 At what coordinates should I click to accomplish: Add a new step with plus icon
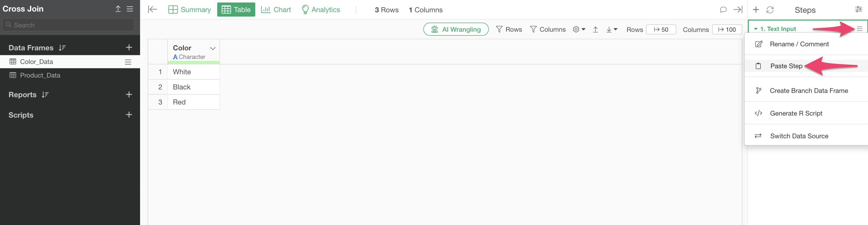[756, 10]
